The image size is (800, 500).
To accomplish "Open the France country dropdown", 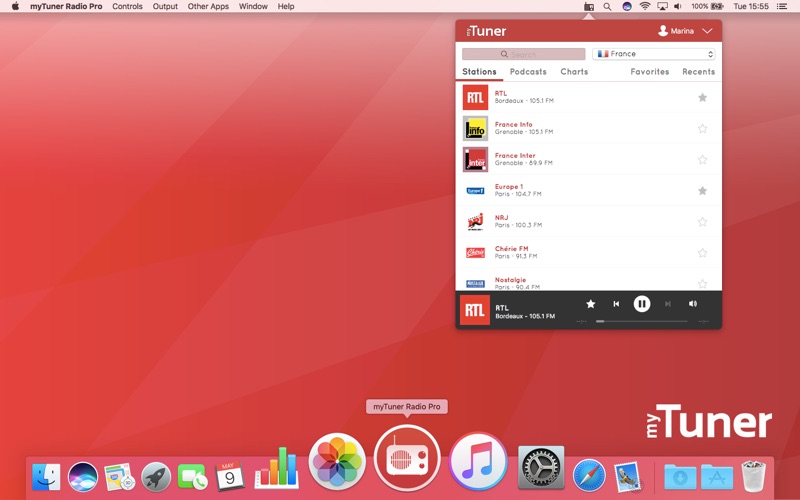I will 654,54.
